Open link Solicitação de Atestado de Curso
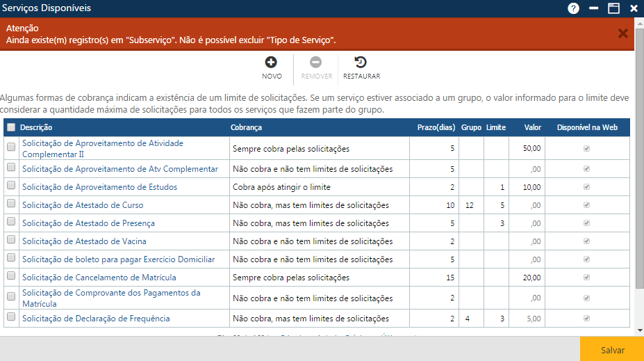Image resolution: width=644 pixels, height=361 pixels. point(83,205)
